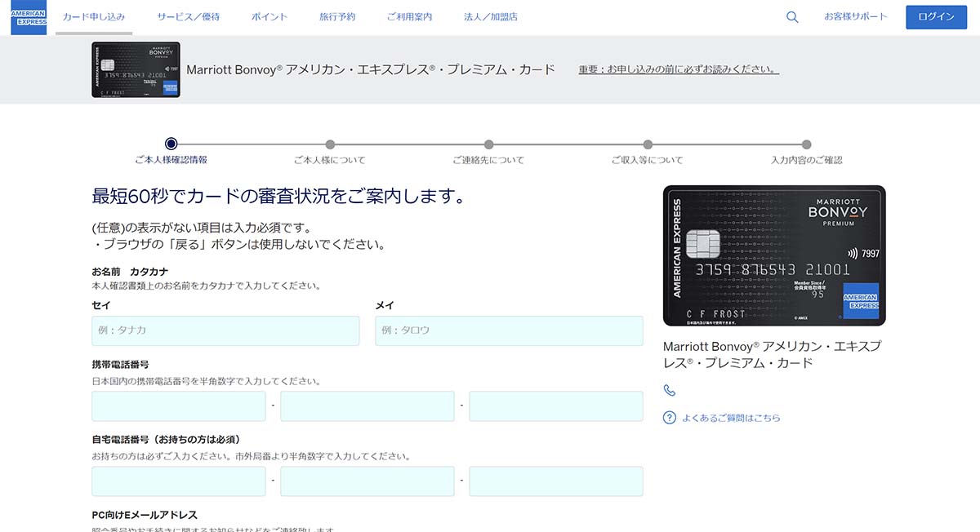Click the よくあるご質問はこちら link

[731, 418]
